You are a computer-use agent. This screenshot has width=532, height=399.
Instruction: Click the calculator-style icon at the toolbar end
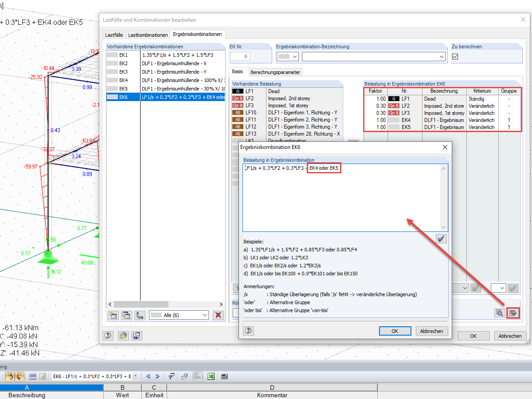pyautogui.click(x=224, y=376)
